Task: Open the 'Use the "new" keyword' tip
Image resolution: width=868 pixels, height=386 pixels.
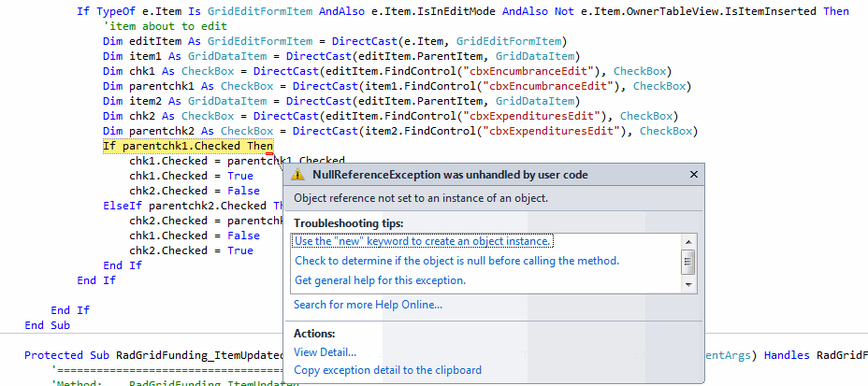Action: pos(423,241)
